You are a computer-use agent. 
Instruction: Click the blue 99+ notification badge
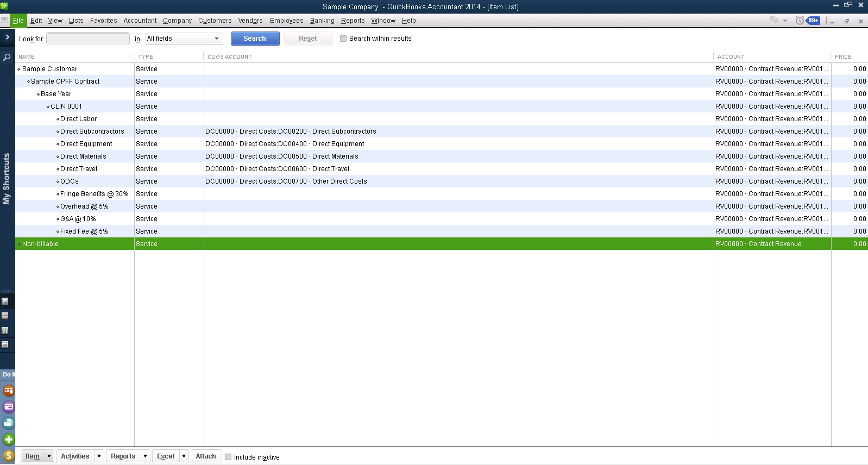(813, 21)
